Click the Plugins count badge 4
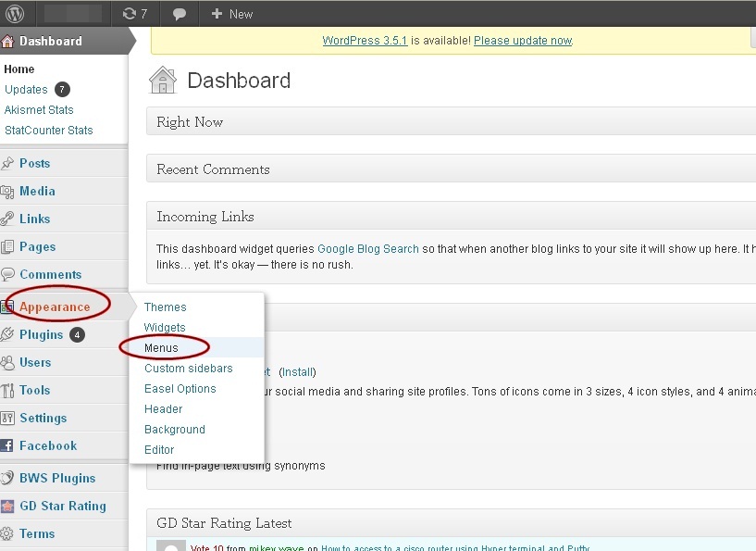Screen dimensions: 756x551 77,335
